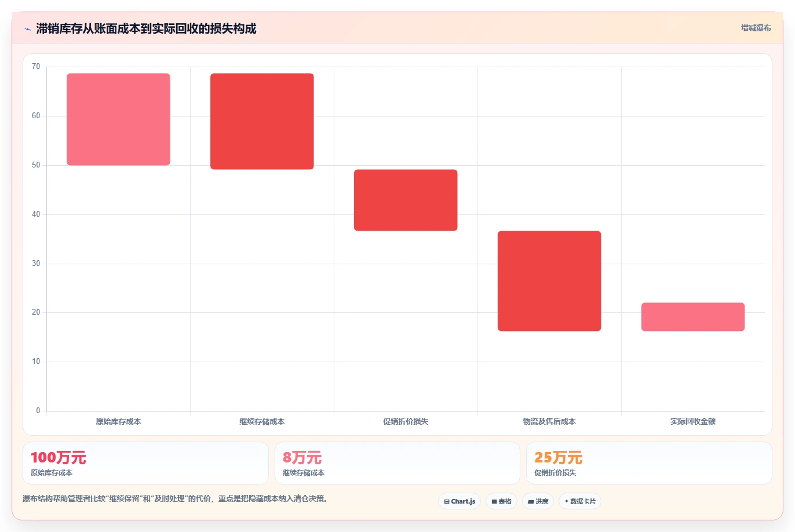Click the 物流及售后成本 axis label
The image size is (795, 532).
(x=549, y=421)
